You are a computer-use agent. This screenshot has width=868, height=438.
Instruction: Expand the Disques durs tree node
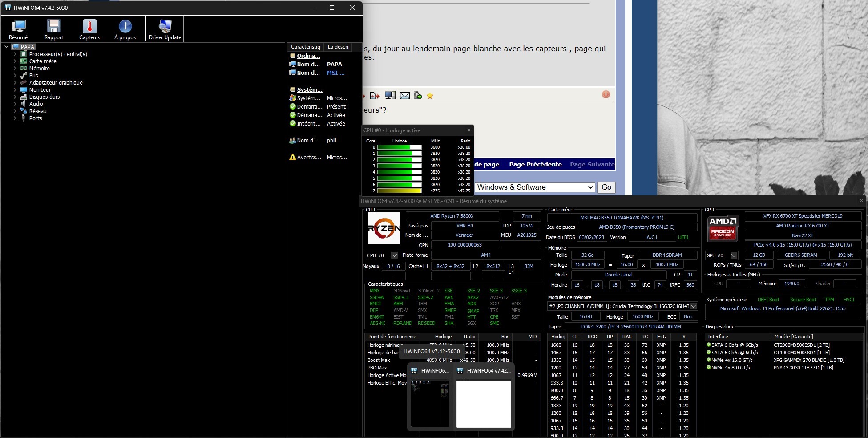15,97
